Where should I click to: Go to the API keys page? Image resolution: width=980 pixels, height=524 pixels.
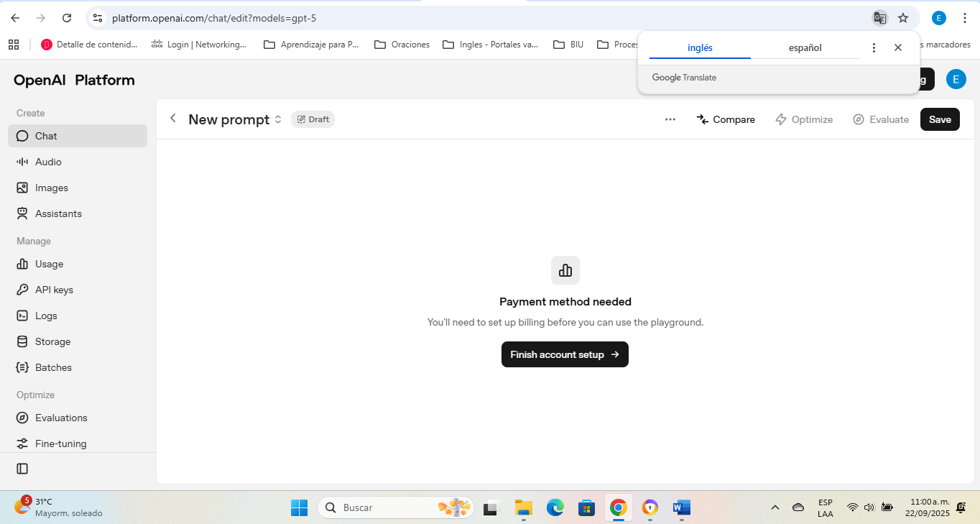(78, 290)
